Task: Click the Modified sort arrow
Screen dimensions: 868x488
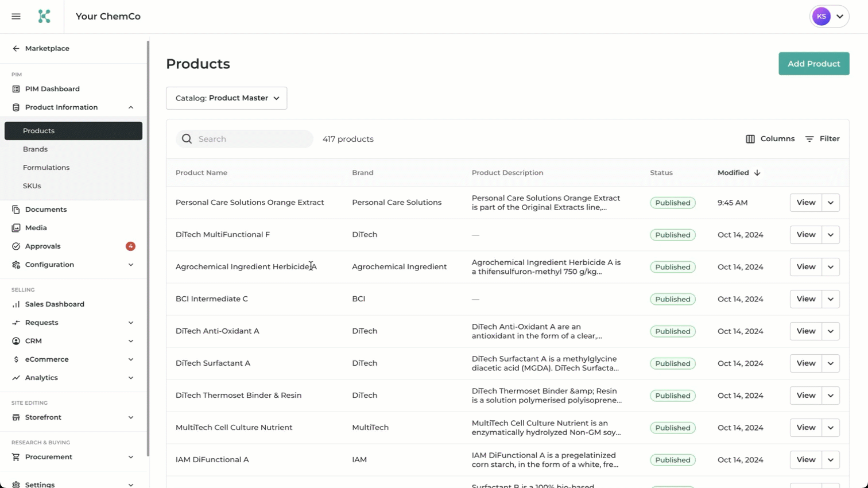Action: pos(757,173)
